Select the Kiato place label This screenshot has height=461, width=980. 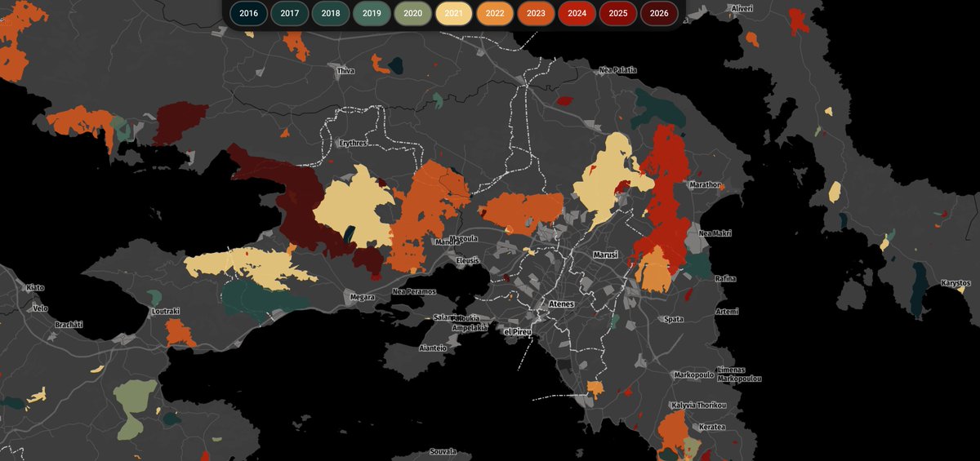35,287
